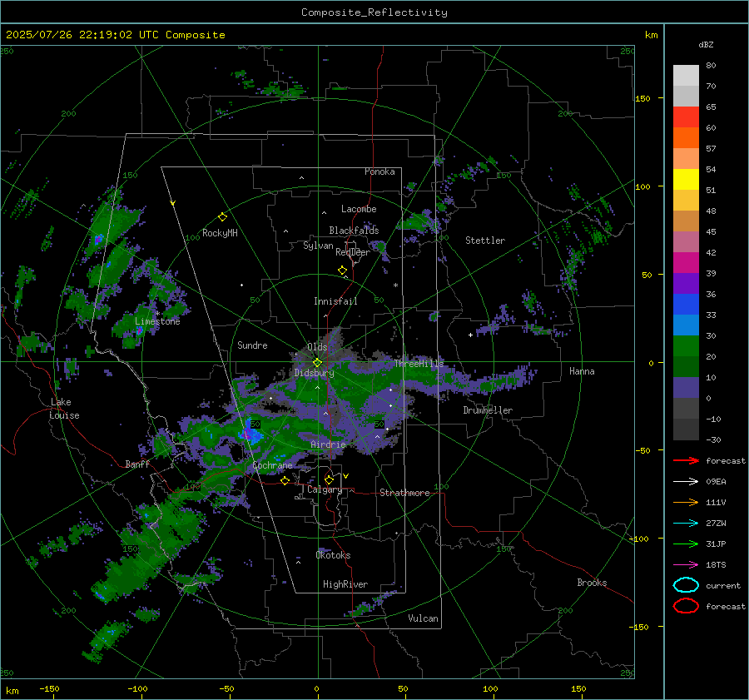Click the Vulcan label

423,618
